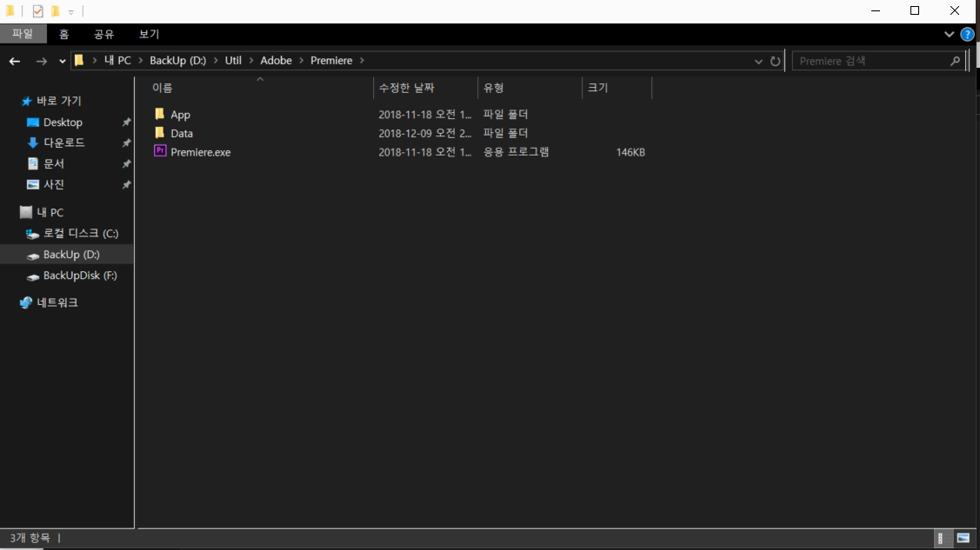Click Premiere in the breadcrumb path
This screenshot has height=550, width=980.
[x=331, y=61]
